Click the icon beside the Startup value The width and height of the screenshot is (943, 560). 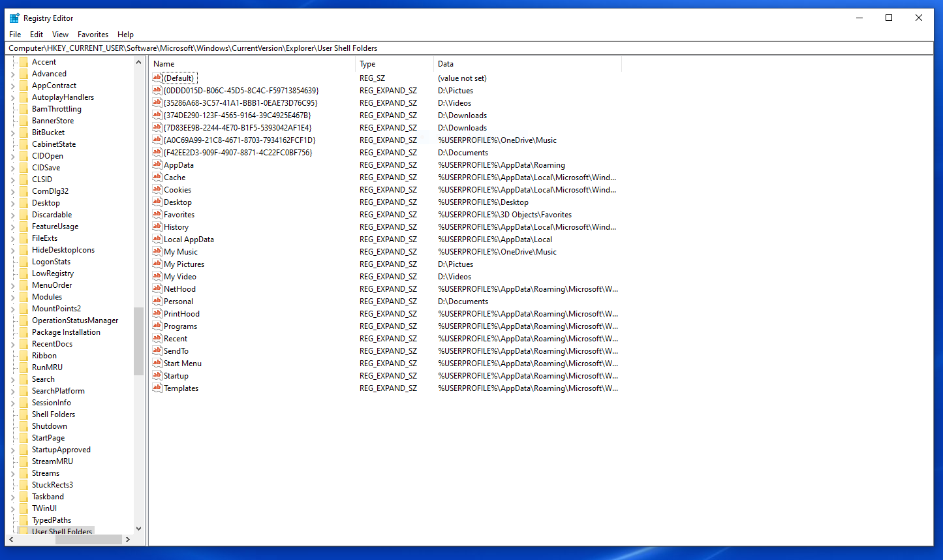[x=157, y=375]
